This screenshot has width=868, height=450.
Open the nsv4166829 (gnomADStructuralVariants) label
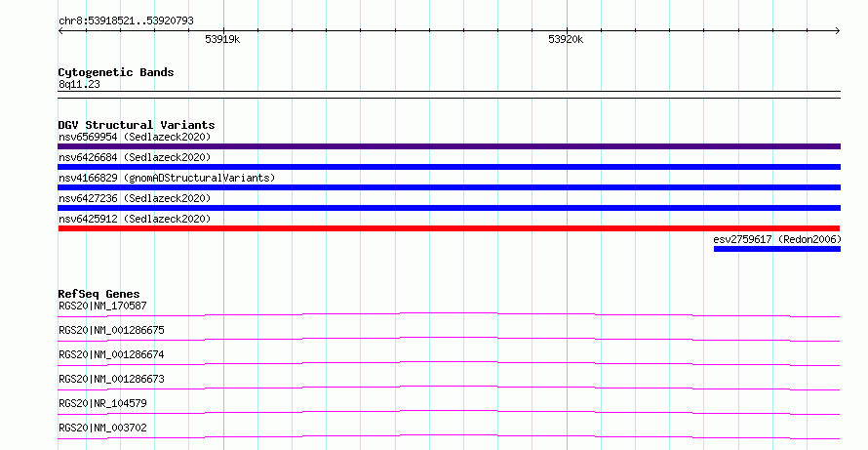click(x=167, y=178)
